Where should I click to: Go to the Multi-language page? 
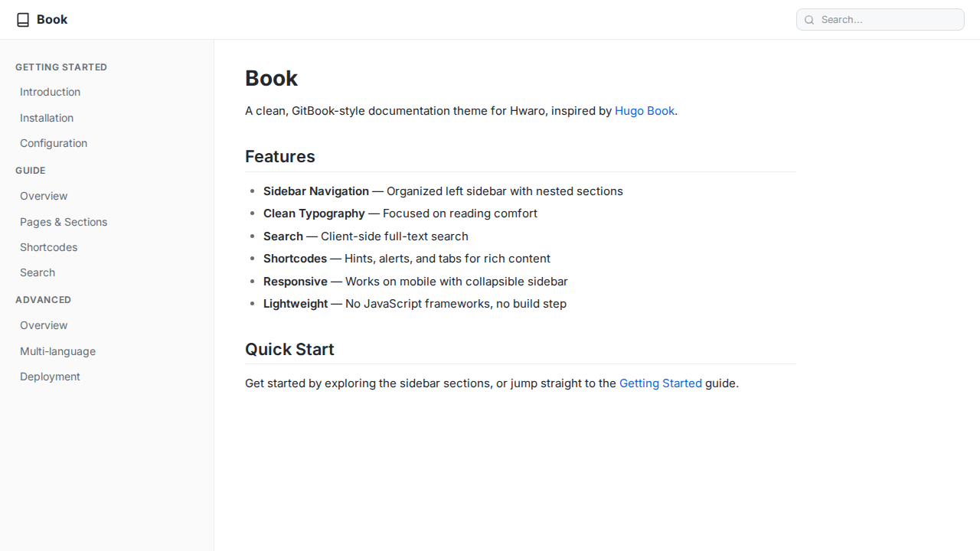pos(58,351)
